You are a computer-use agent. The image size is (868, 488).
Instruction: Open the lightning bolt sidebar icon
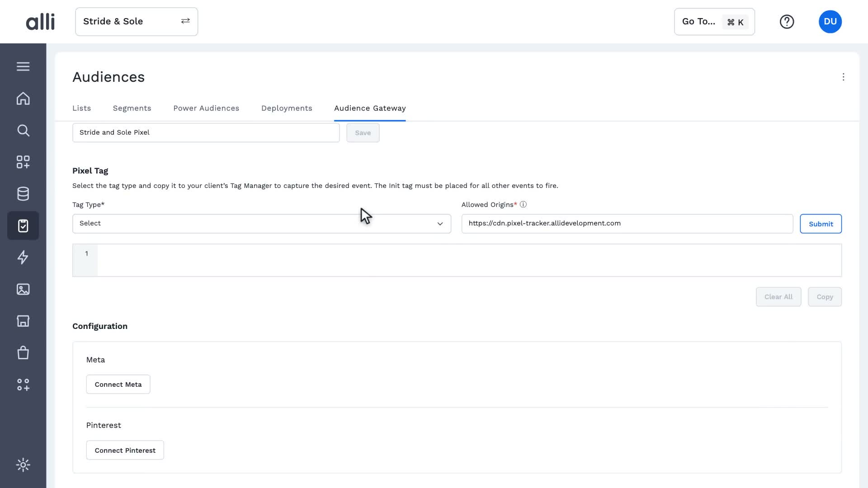[23, 258]
